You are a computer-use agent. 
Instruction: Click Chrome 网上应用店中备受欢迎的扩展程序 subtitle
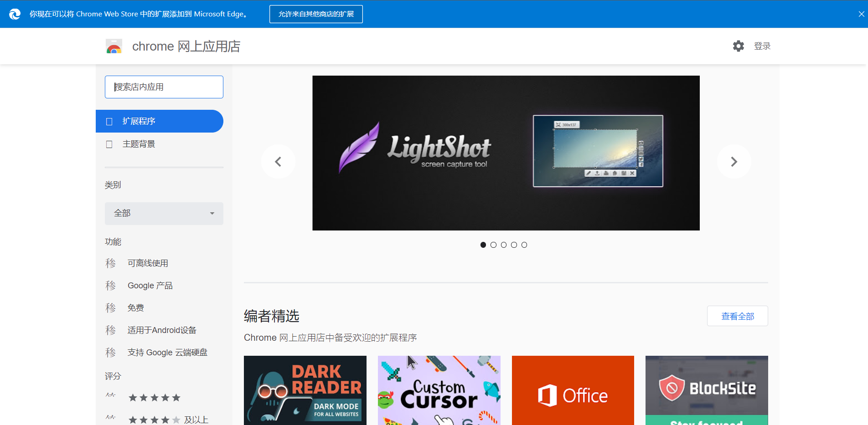pos(331,338)
